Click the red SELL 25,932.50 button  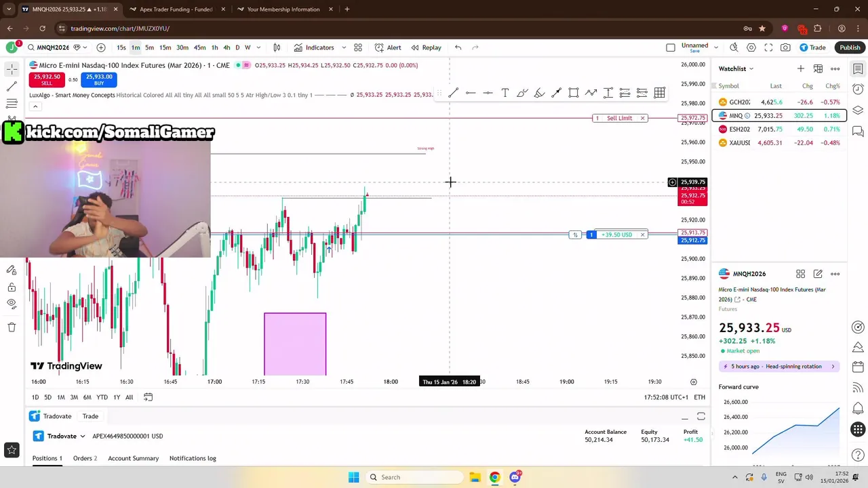tap(47, 79)
